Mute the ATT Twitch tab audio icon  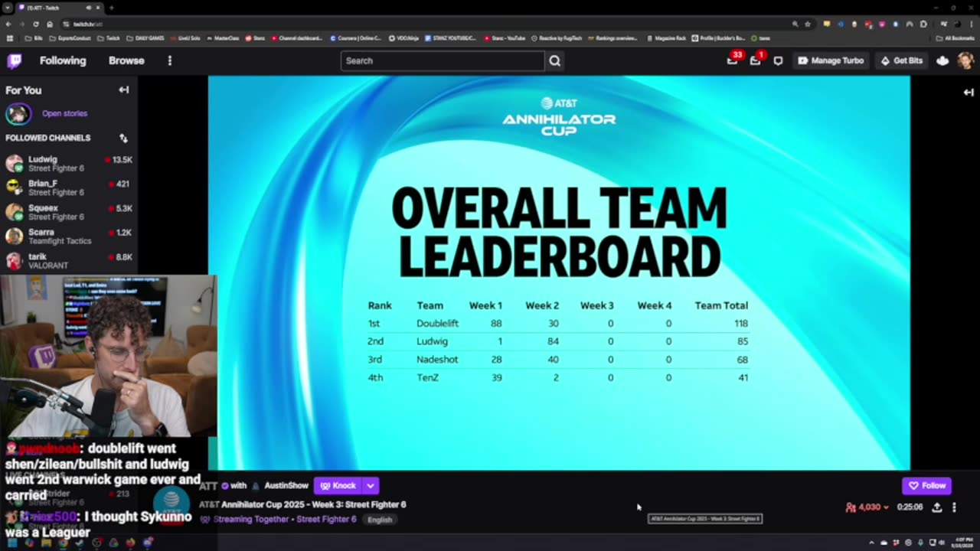(88, 8)
